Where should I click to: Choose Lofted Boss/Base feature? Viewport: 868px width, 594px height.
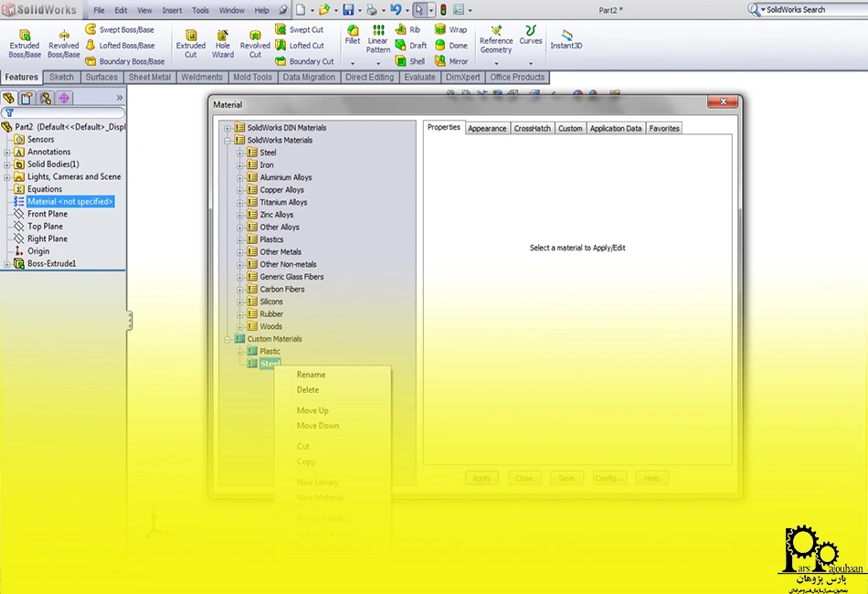[120, 46]
